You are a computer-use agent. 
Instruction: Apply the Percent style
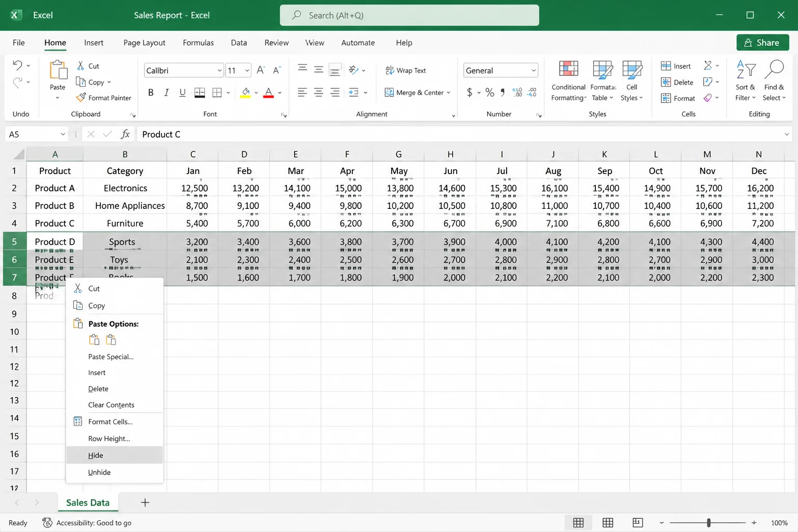[x=490, y=92]
